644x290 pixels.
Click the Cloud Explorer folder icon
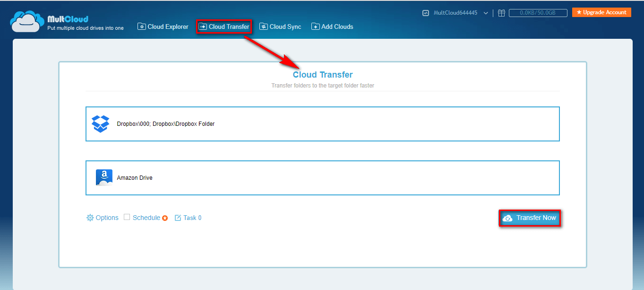pyautogui.click(x=142, y=26)
